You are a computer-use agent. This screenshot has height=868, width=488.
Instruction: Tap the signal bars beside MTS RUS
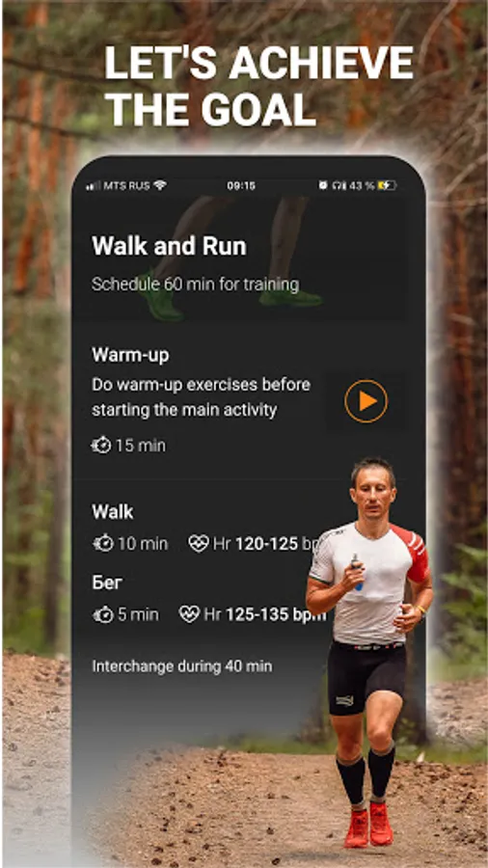[x=93, y=186]
